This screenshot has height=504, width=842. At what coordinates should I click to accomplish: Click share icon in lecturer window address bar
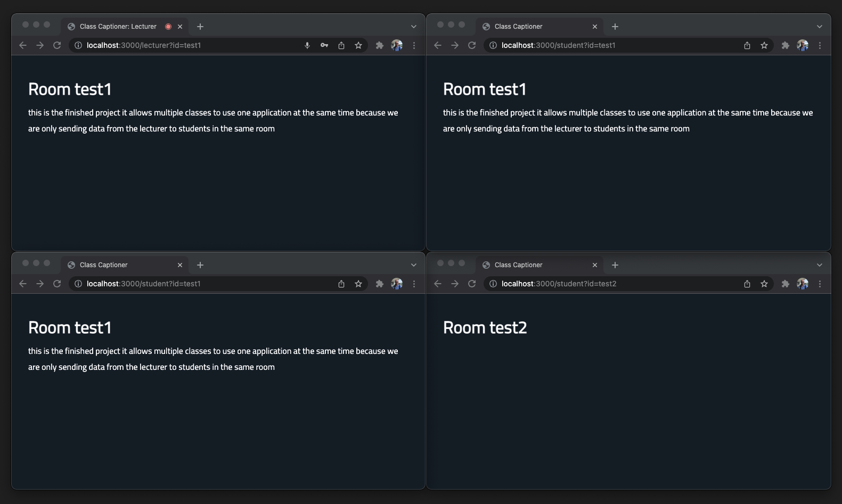pyautogui.click(x=341, y=45)
